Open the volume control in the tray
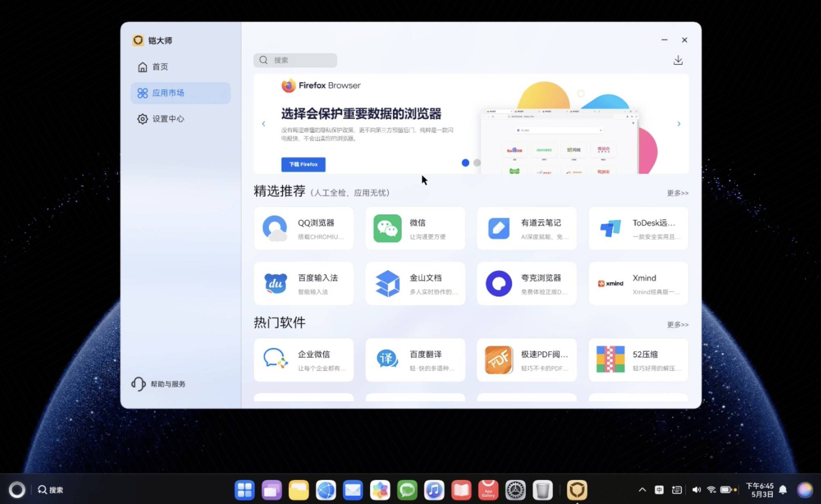The image size is (821, 504). [x=697, y=490]
